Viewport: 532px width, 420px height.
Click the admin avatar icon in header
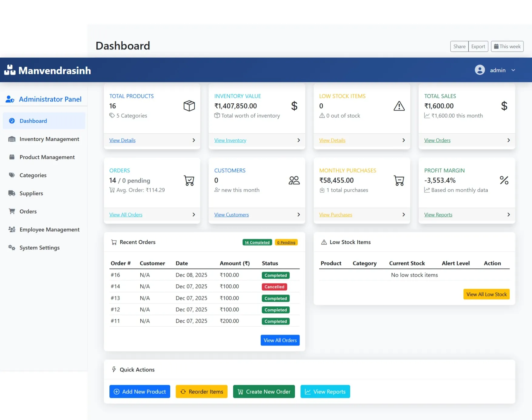tap(480, 70)
